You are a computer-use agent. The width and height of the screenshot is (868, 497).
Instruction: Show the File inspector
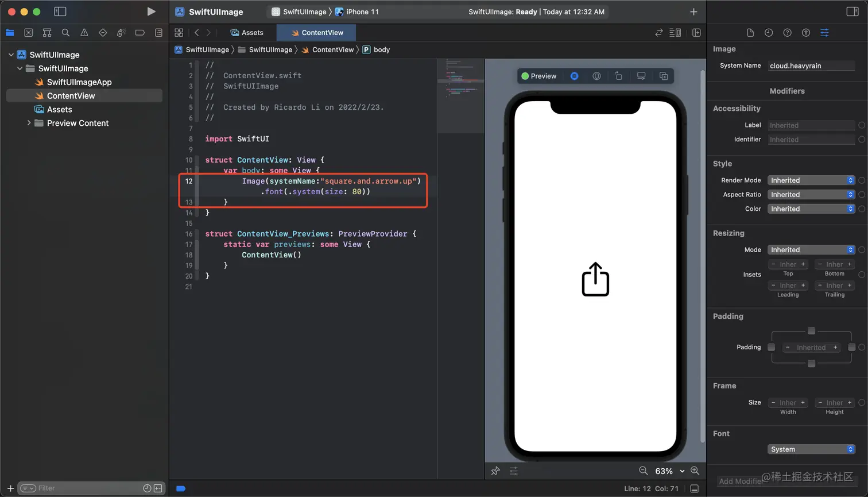tap(750, 33)
